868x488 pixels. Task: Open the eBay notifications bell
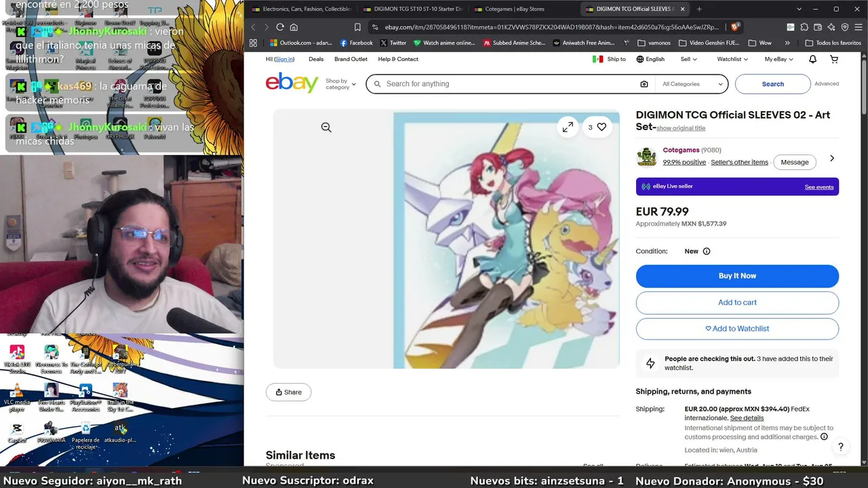[812, 60]
